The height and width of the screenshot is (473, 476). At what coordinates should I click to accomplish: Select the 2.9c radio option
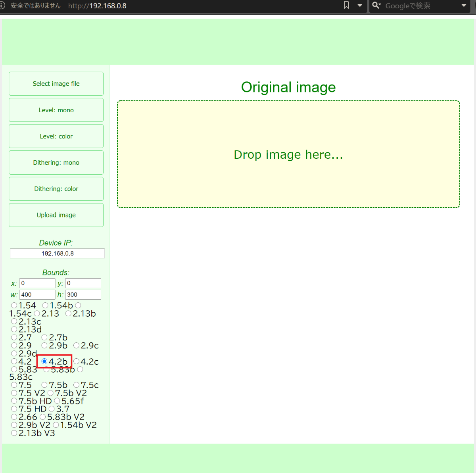77,345
